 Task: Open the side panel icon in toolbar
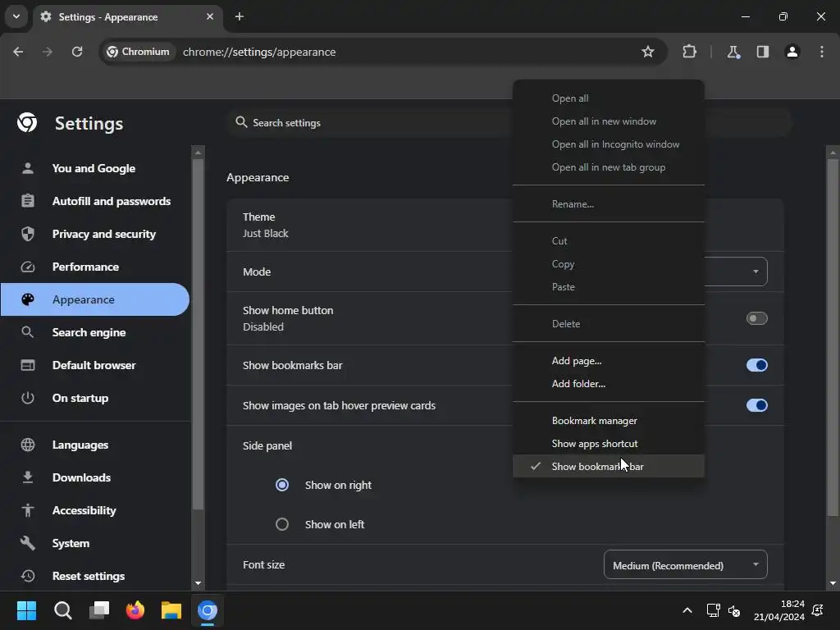point(762,52)
